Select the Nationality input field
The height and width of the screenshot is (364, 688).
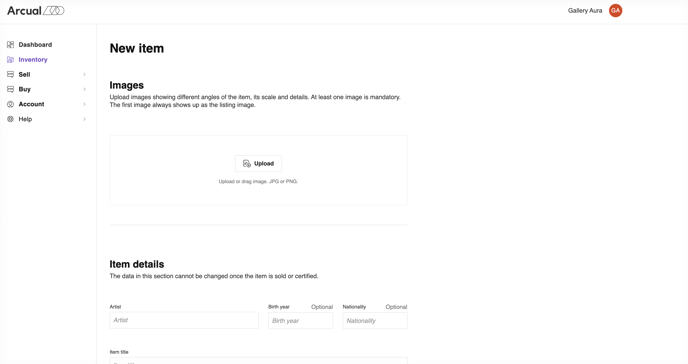click(x=375, y=321)
